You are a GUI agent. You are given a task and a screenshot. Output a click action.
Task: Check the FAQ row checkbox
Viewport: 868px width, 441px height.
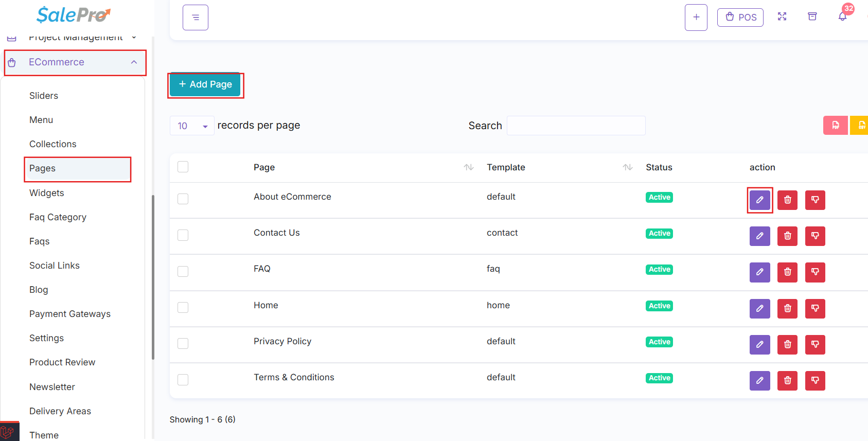click(183, 271)
